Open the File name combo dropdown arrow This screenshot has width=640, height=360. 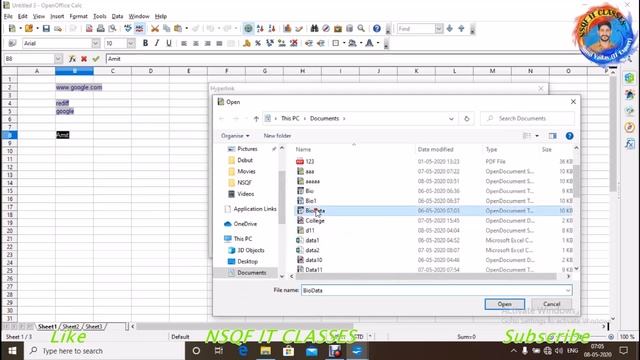point(568,291)
